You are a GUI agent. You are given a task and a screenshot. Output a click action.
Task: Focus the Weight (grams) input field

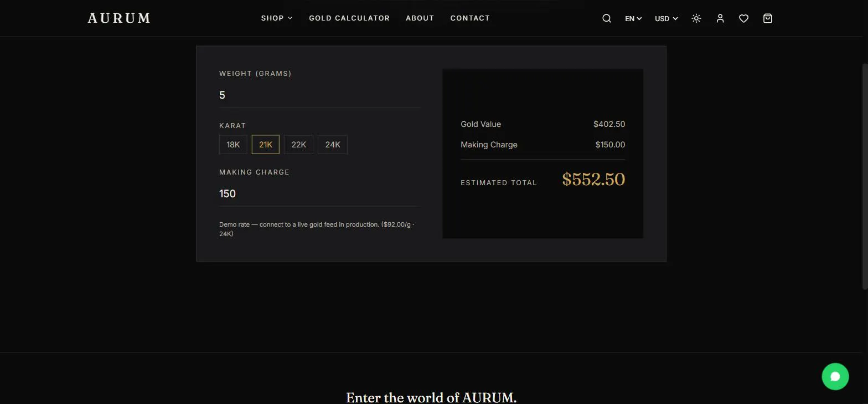coord(319,95)
